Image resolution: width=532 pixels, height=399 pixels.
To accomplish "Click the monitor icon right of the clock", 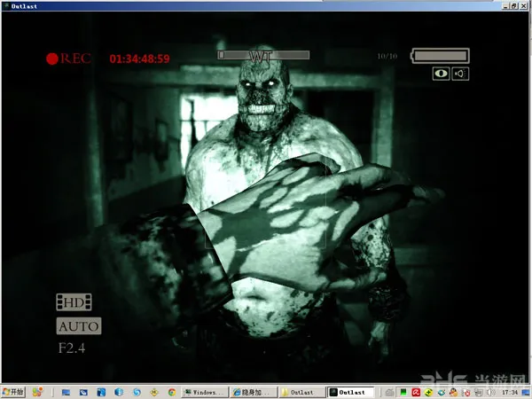I will point(526,393).
